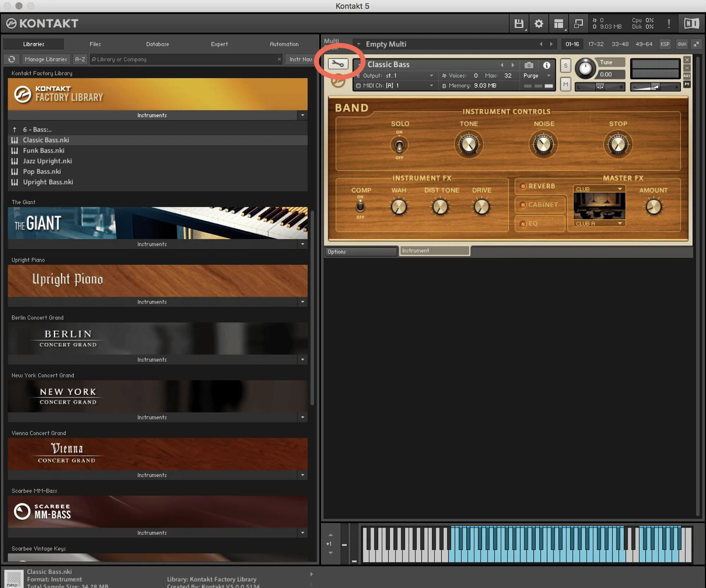The image size is (706, 588).
Task: Click the Manage Libraries button
Action: click(46, 59)
